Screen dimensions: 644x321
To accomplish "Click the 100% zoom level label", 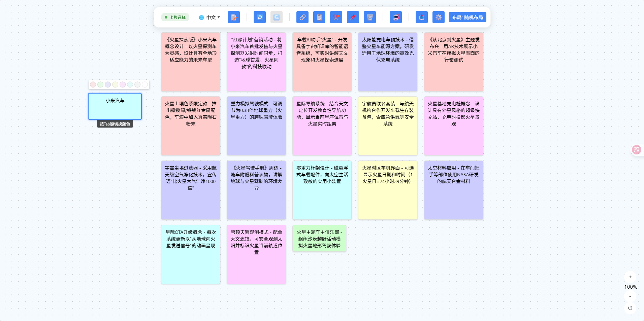I will point(631,287).
